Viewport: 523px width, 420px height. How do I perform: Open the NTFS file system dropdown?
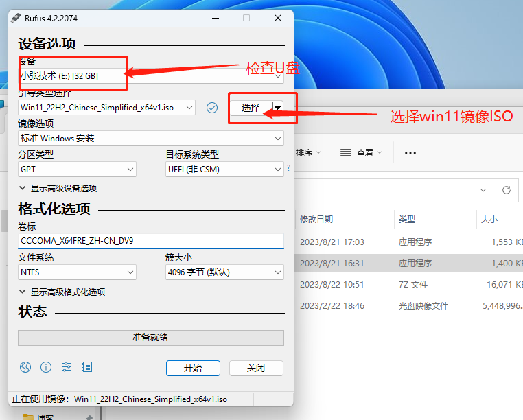pos(77,272)
